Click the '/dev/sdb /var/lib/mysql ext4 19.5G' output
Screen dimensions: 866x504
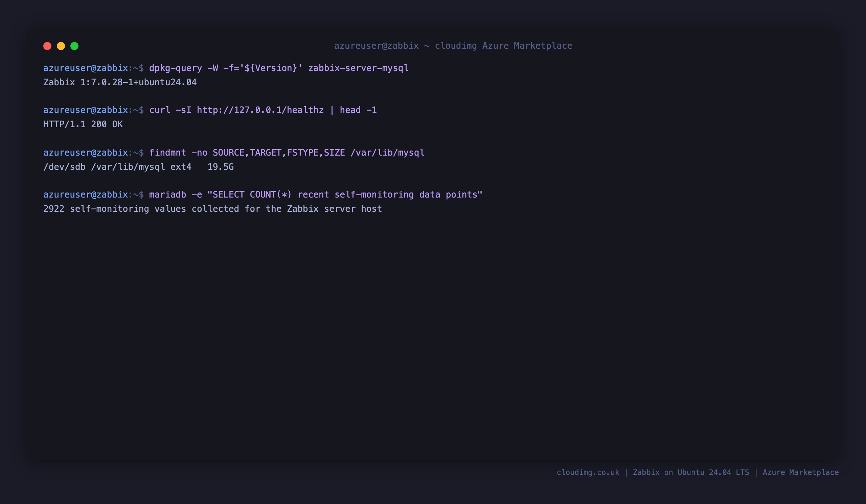pos(138,167)
